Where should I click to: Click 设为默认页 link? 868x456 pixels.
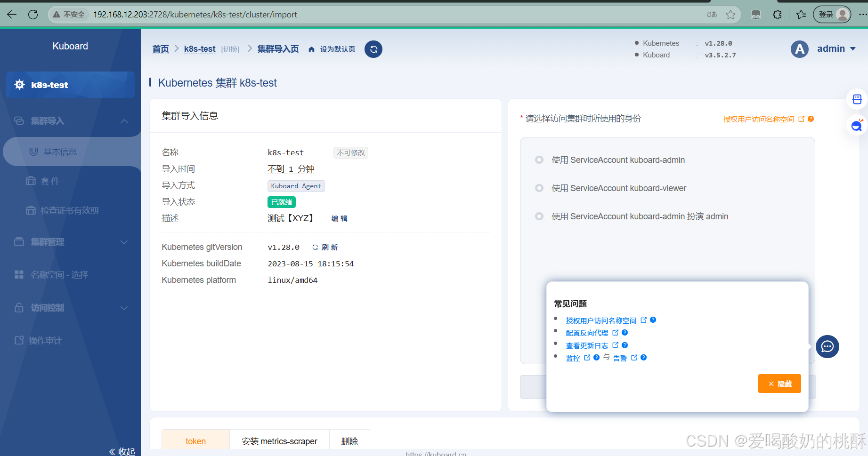click(338, 49)
